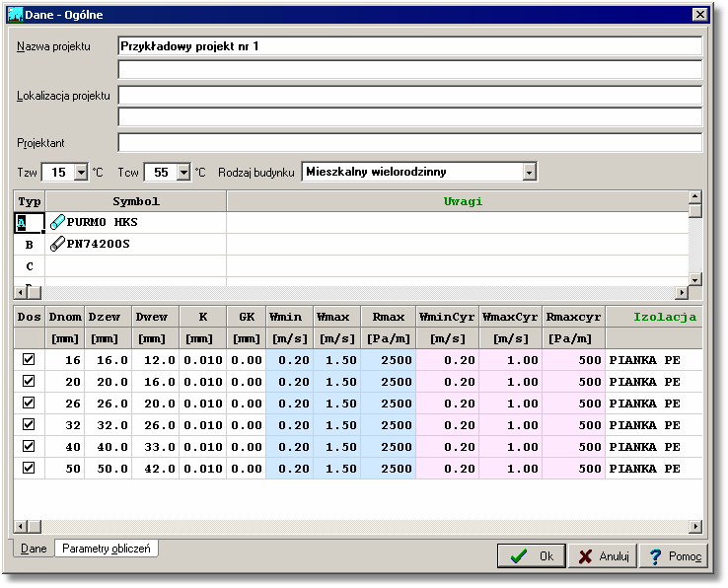Click the diameters table scroll right arrow
This screenshot has height=588, width=728.
(695, 526)
